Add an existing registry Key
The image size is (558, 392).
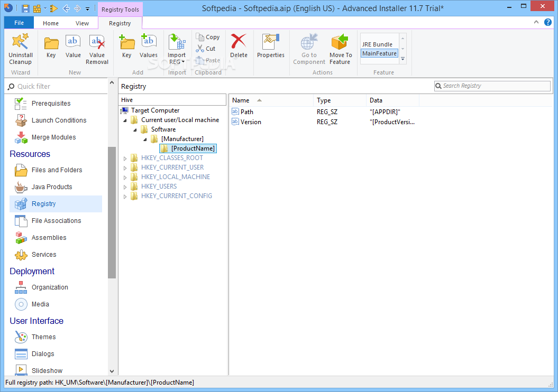[127, 46]
